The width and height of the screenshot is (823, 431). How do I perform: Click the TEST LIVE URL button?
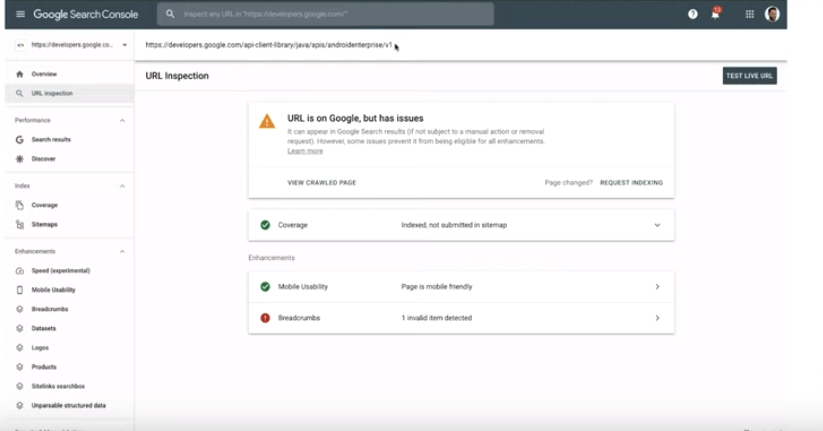pyautogui.click(x=750, y=76)
